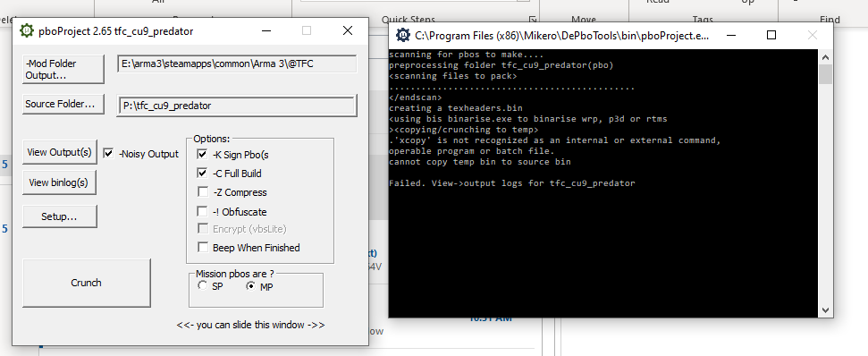Click the 'creating a texheaders.bin' line
This screenshot has width=868, height=356.
[456, 108]
